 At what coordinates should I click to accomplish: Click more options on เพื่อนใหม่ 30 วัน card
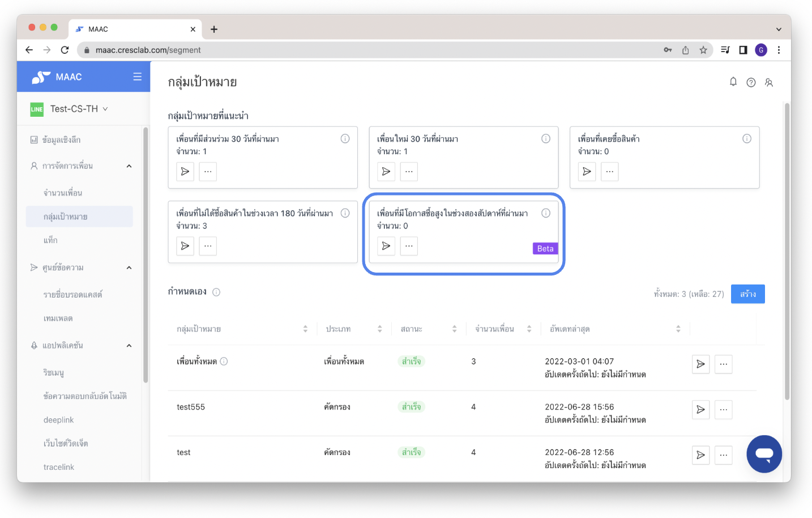(409, 172)
